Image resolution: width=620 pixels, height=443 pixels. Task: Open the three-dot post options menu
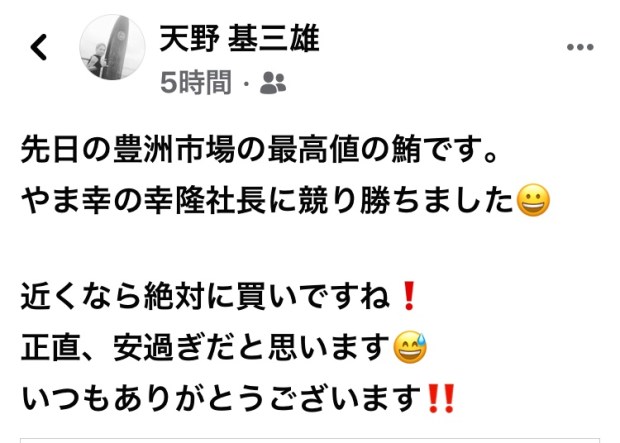(x=580, y=47)
